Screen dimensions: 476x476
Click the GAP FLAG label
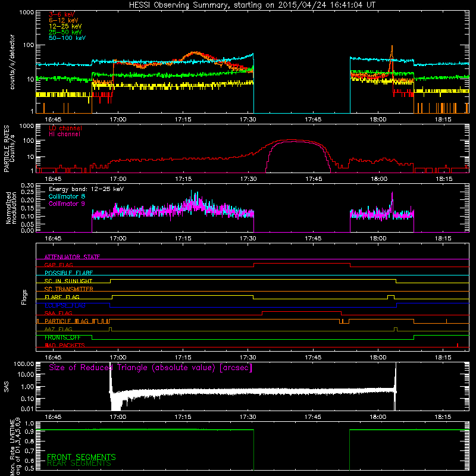[58, 265]
